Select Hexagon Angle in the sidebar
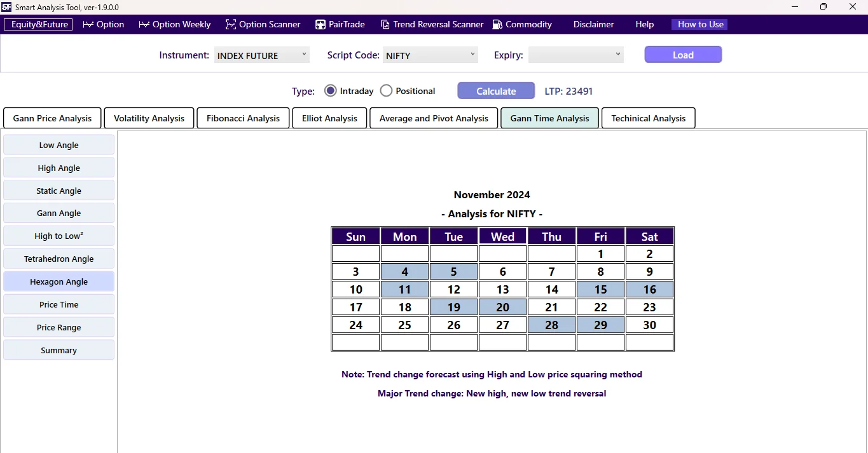Image resolution: width=868 pixels, height=453 pixels. pyautogui.click(x=59, y=281)
